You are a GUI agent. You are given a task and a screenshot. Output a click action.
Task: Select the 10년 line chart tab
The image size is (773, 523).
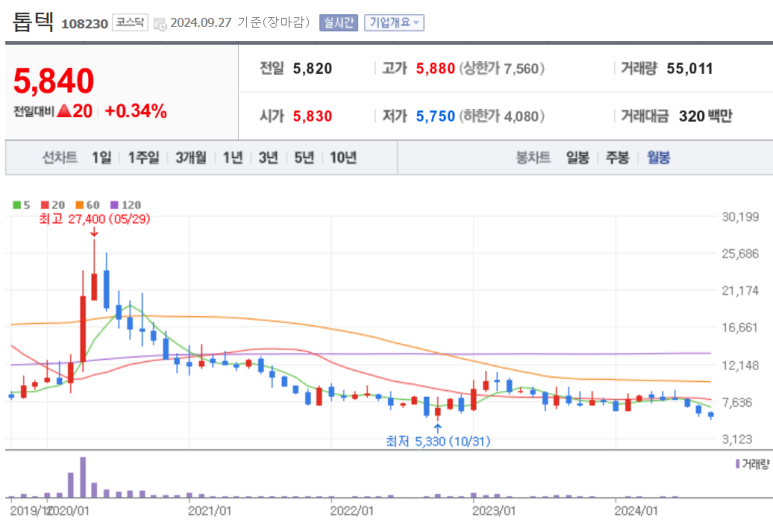click(343, 158)
